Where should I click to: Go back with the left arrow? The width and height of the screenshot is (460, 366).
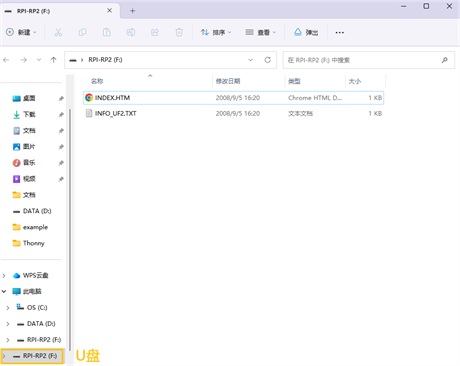(6, 60)
